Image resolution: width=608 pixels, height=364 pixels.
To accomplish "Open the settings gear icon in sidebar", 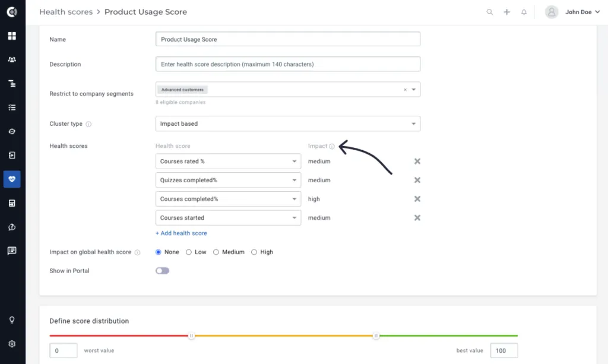I will point(12,344).
